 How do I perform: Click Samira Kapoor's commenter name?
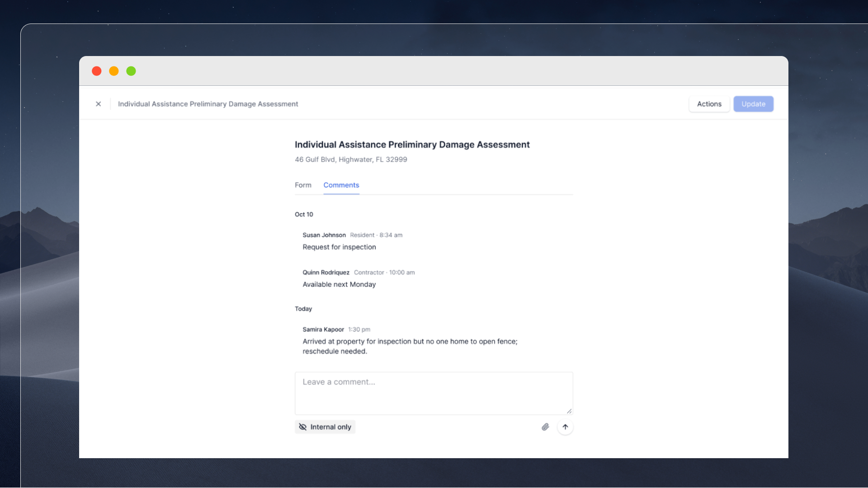click(x=323, y=329)
